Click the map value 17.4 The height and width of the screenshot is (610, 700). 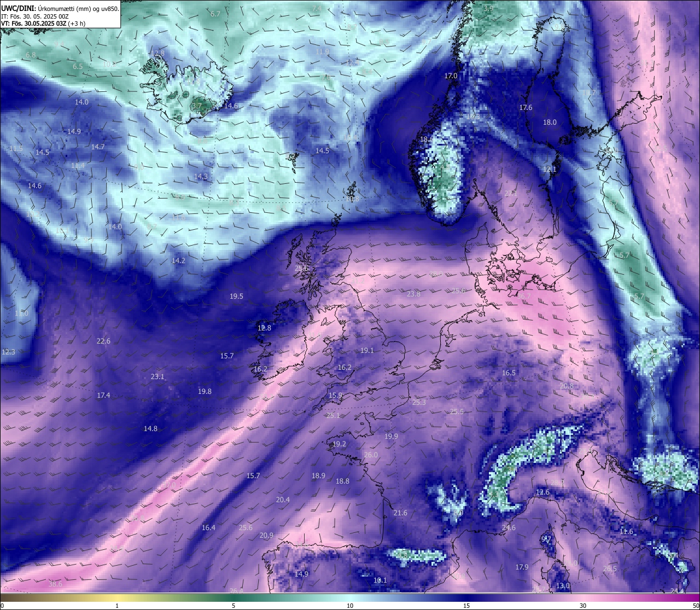pyautogui.click(x=103, y=395)
